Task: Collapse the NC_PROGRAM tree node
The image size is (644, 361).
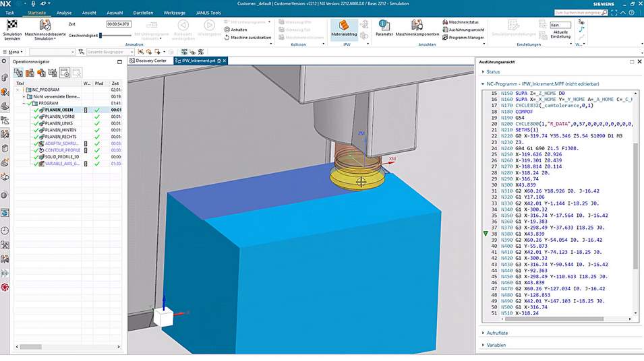Action: (18, 90)
